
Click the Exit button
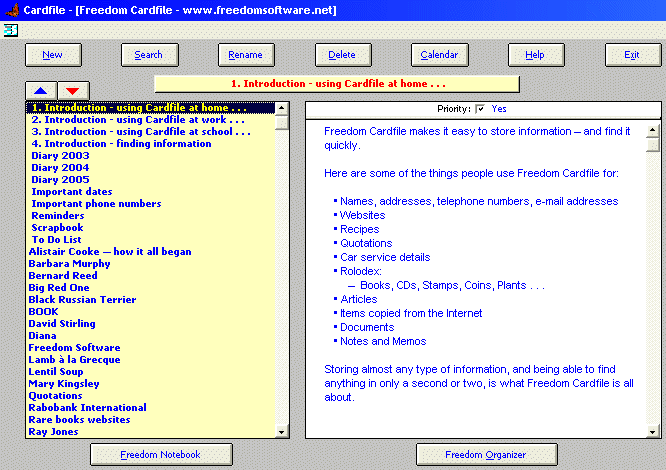(633, 55)
